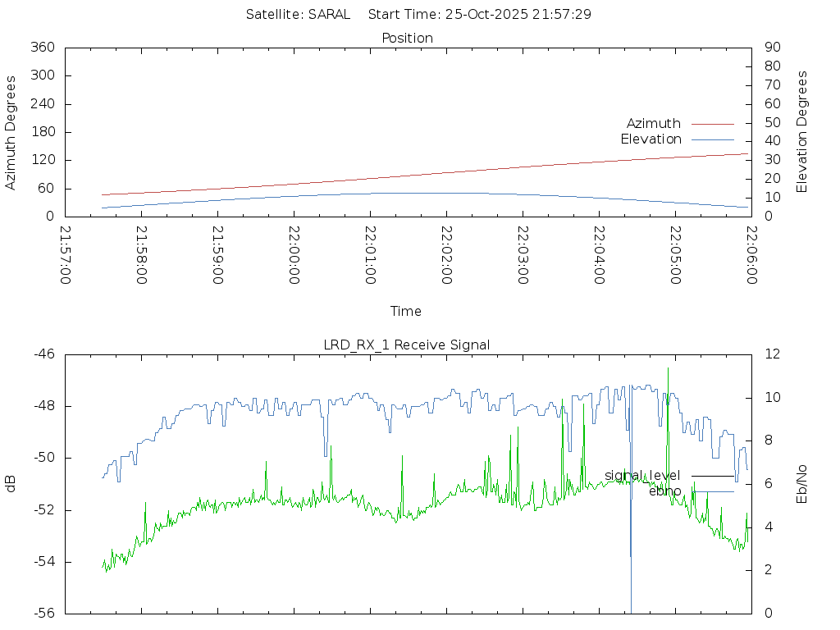Click the 21:57:00 time tick label
This screenshot has width=840, height=630.
[66, 255]
